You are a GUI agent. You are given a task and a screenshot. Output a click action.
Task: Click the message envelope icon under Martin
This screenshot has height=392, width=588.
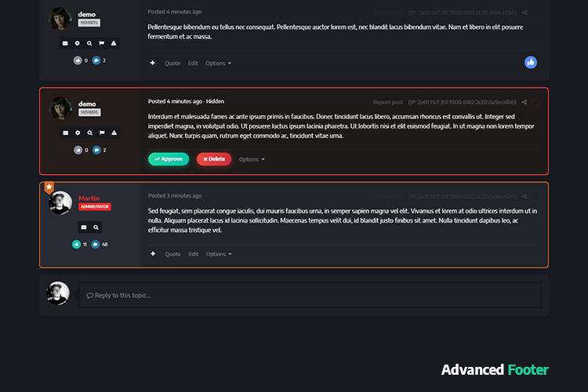click(x=84, y=227)
